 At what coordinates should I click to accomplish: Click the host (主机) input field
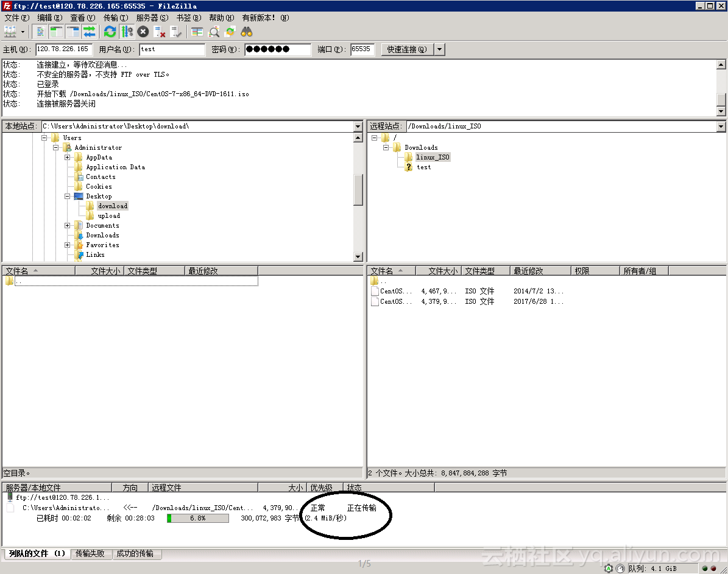(x=64, y=49)
